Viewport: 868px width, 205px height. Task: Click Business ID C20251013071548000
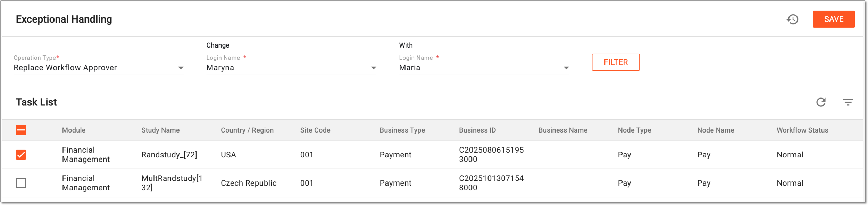[491, 183]
